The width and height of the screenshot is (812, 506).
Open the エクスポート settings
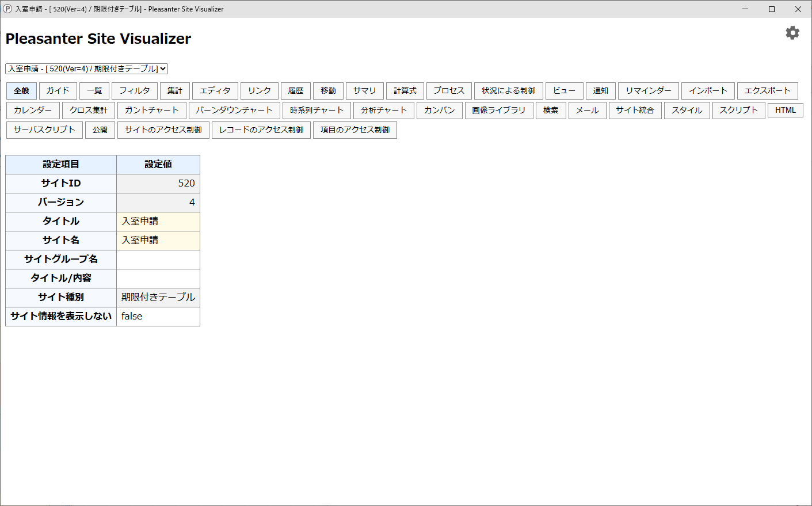point(768,90)
